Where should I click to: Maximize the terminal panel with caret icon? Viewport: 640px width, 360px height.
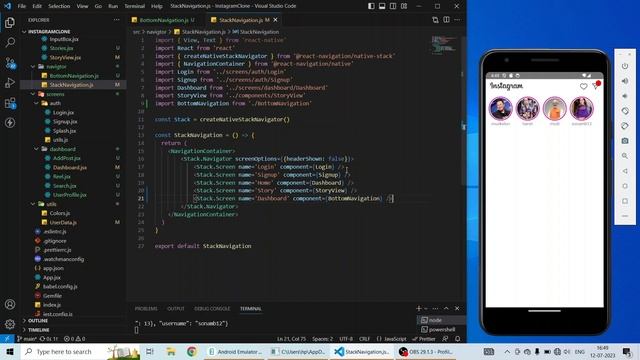coord(446,309)
